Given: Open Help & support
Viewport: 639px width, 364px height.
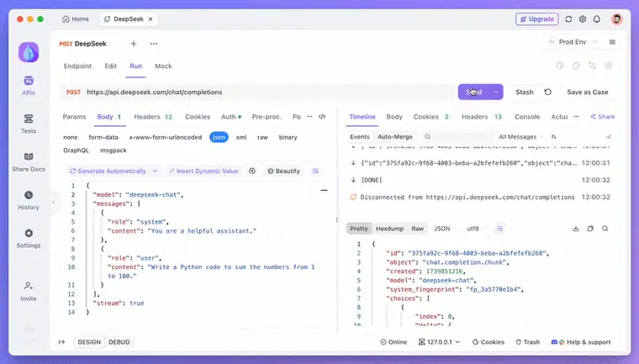Looking at the screenshot, I should pos(581,342).
